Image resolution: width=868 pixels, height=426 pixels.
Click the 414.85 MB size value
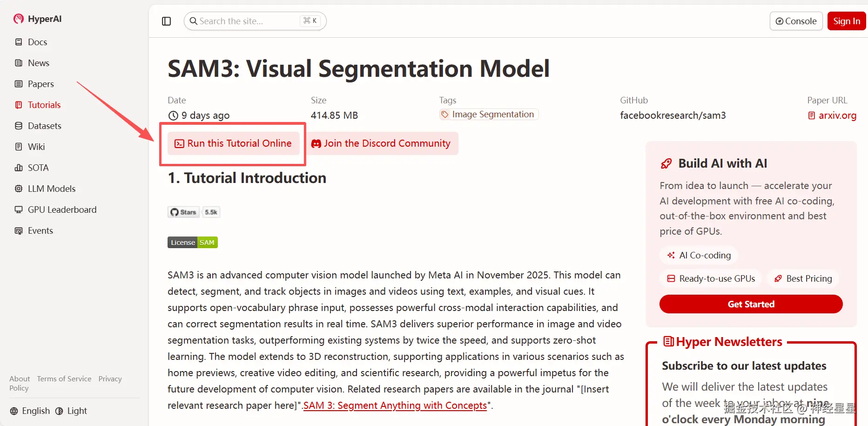click(334, 115)
